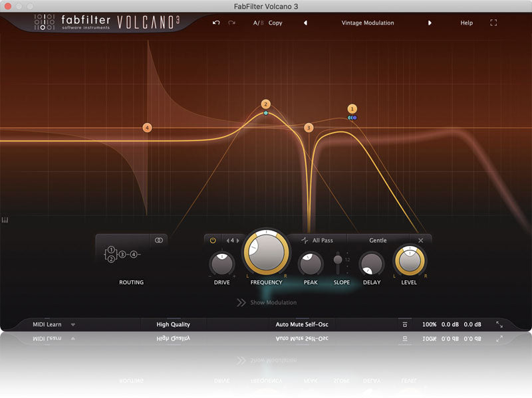
Task: Click the stereo link rings icon
Action: pos(158,240)
